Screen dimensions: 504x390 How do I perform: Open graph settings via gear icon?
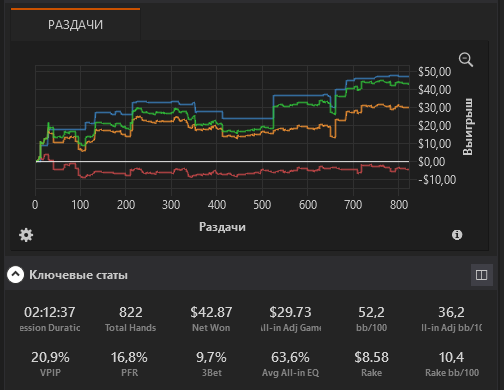click(26, 235)
